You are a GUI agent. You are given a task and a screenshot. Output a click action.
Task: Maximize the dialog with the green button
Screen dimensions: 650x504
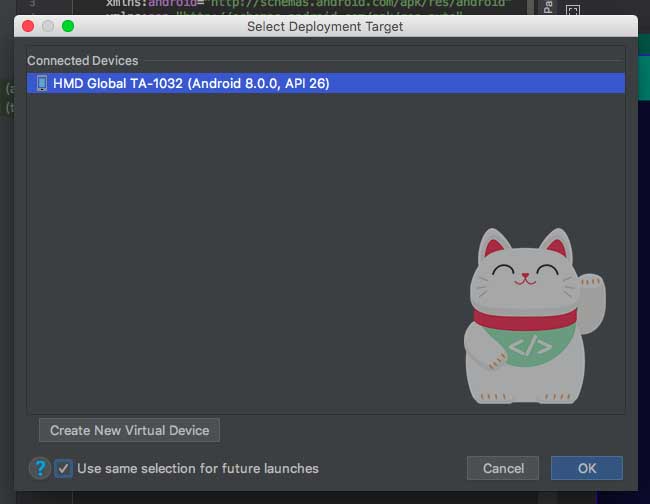[68, 26]
